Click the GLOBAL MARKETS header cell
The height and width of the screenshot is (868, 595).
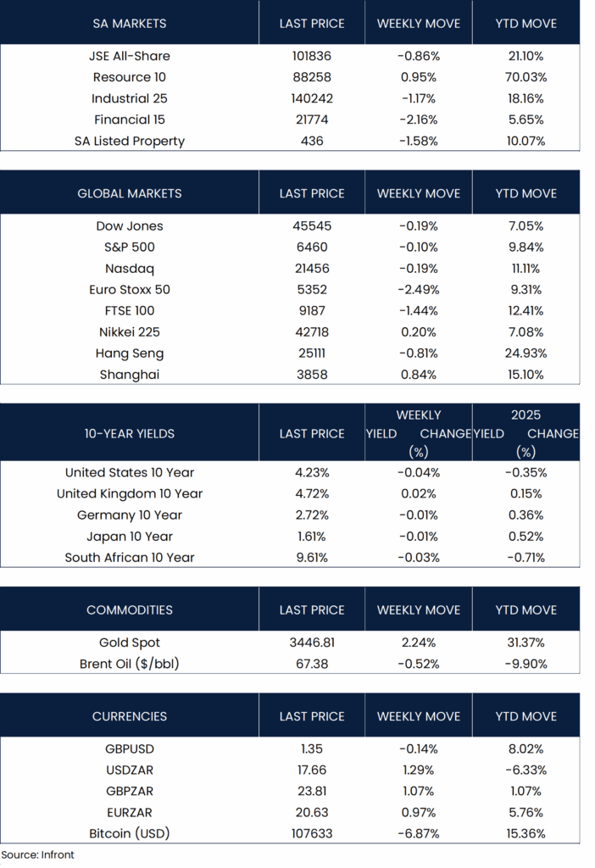(x=129, y=193)
